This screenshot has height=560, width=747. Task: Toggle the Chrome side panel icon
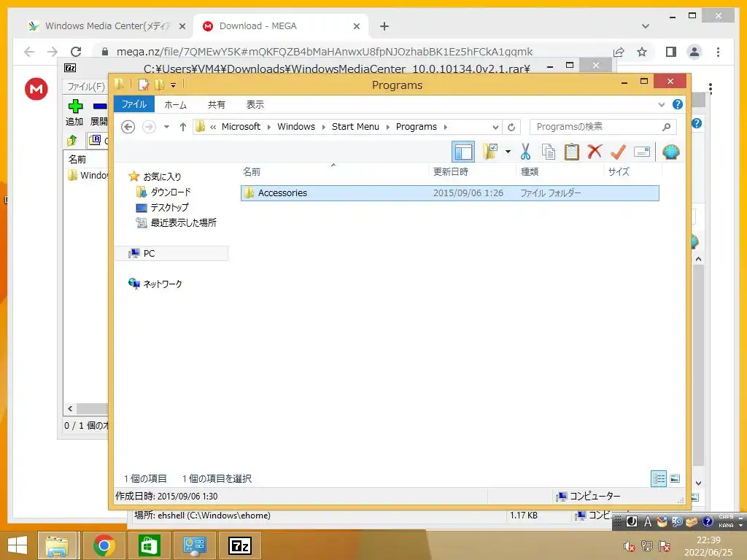(x=671, y=52)
